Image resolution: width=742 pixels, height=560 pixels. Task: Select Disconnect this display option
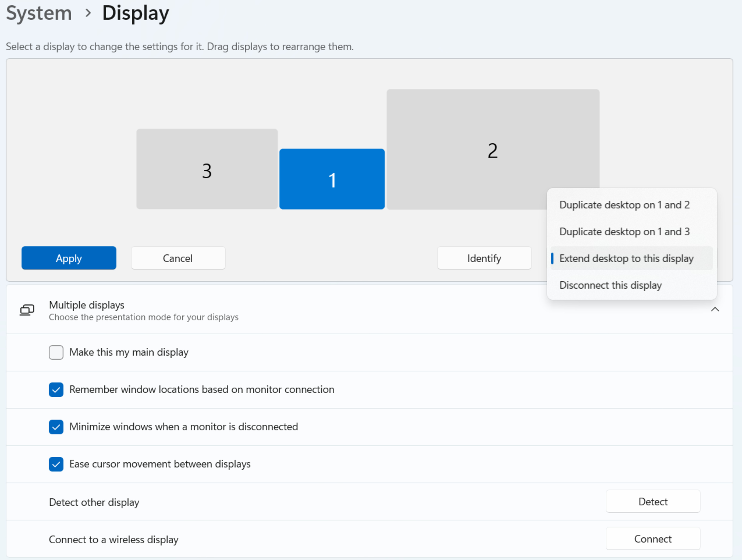coord(610,285)
